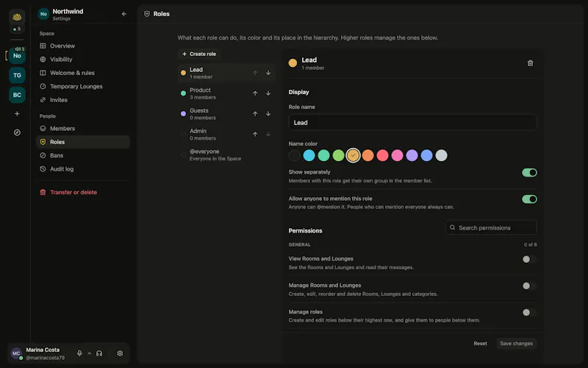Enable Manage Rooms and Lounges permission
The width and height of the screenshot is (588, 368).
click(529, 286)
